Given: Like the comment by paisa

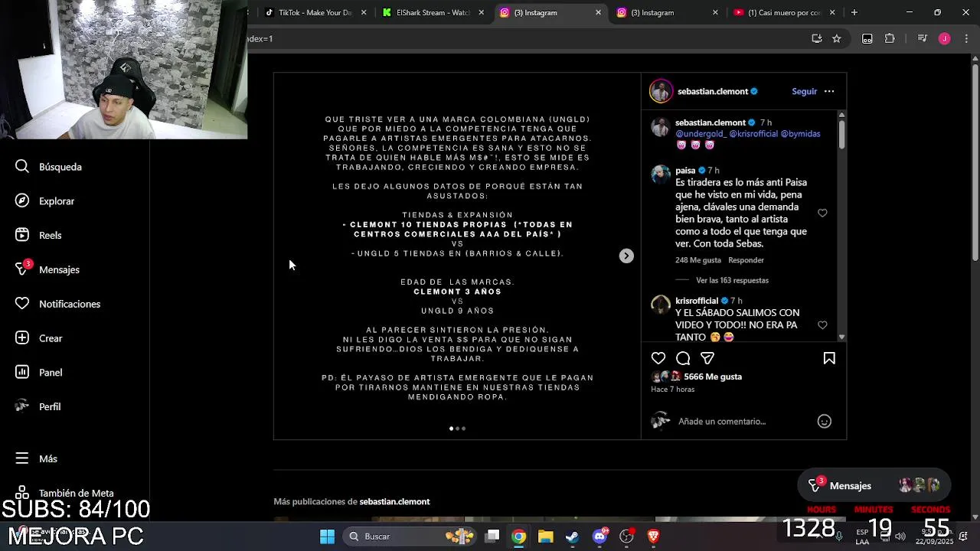Looking at the screenshot, I should pos(822,214).
